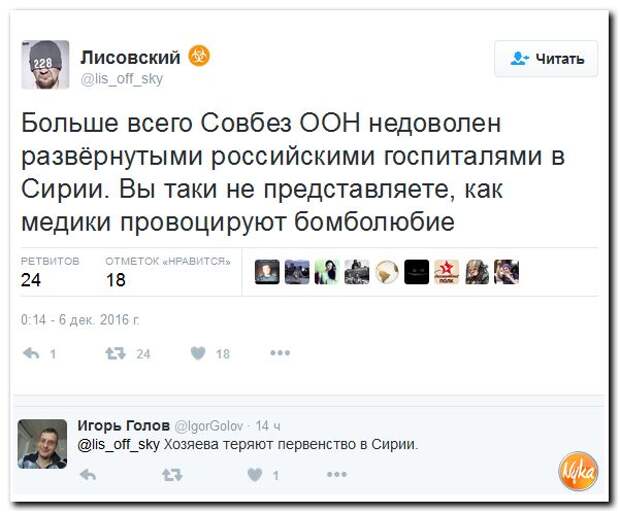Like Игорь Голов's reply via heart icon
The width and height of the screenshot is (620, 513).
[x=256, y=476]
